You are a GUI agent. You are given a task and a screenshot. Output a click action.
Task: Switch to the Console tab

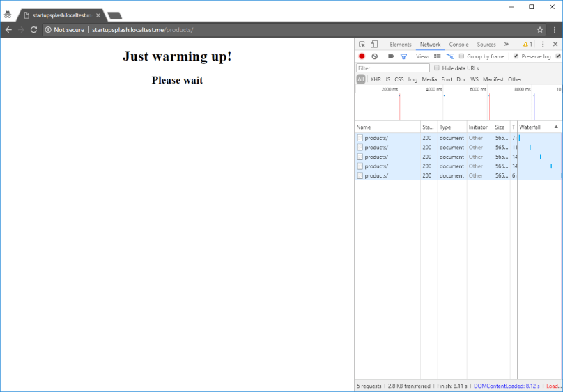pos(458,45)
